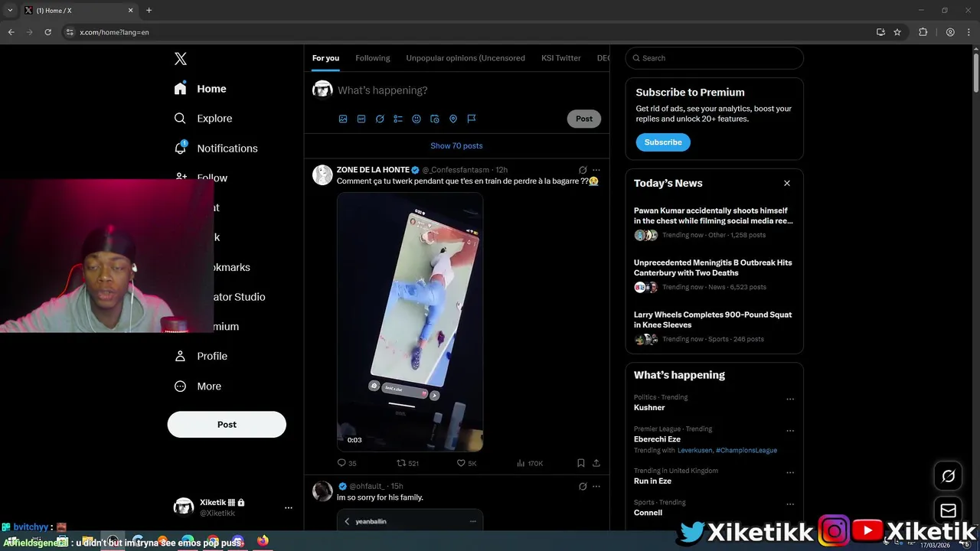Like the post with 5K likes
Screen dimensions: 980x551
coord(466,463)
